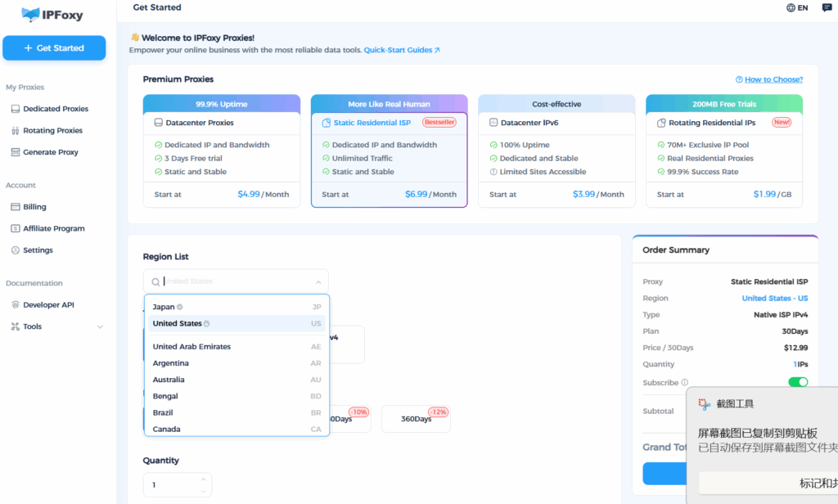Increase the Quantity with the up arrow

(x=203, y=479)
